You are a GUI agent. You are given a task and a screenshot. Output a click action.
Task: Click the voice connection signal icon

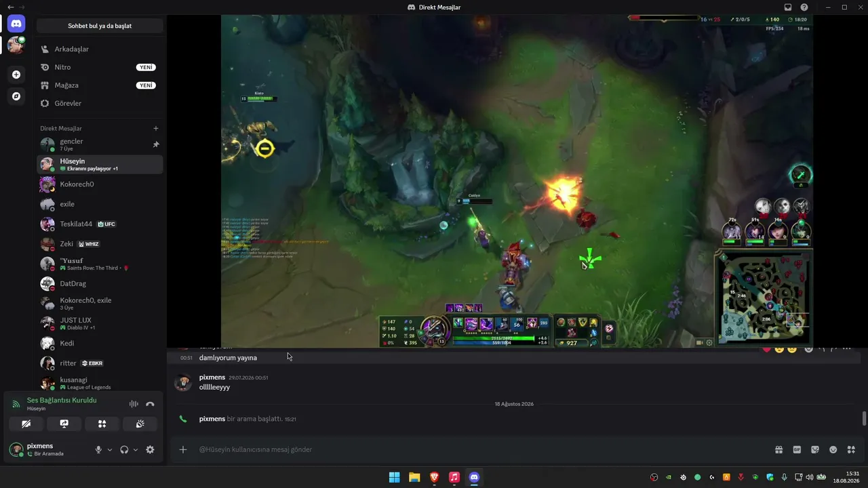pos(16,404)
